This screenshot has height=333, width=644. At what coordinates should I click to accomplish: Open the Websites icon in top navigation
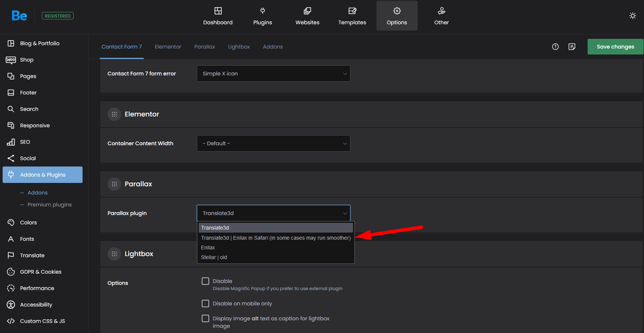[307, 11]
